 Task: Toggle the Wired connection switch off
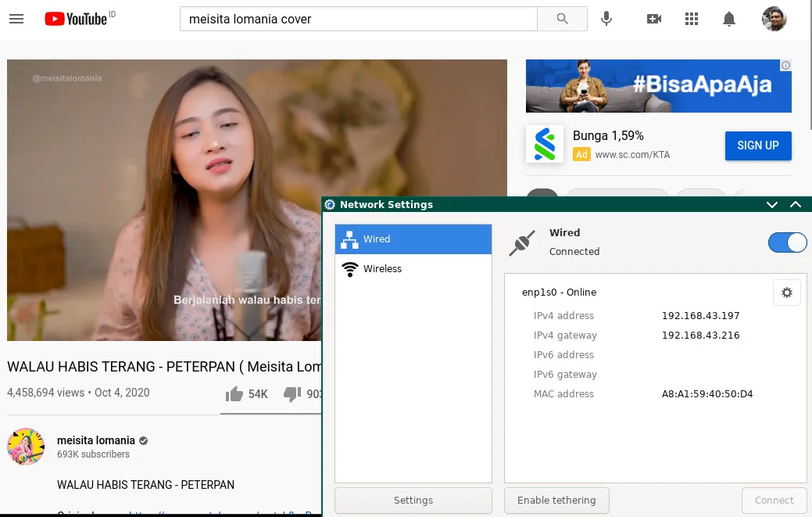787,242
